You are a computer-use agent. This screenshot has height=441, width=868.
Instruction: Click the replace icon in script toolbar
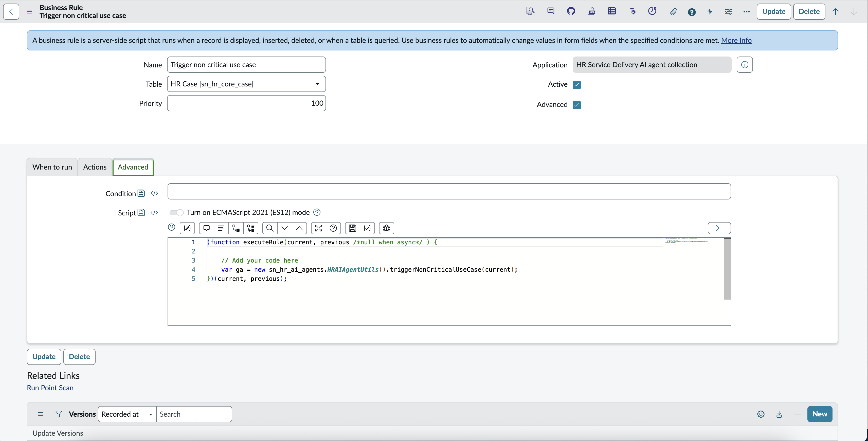point(236,228)
